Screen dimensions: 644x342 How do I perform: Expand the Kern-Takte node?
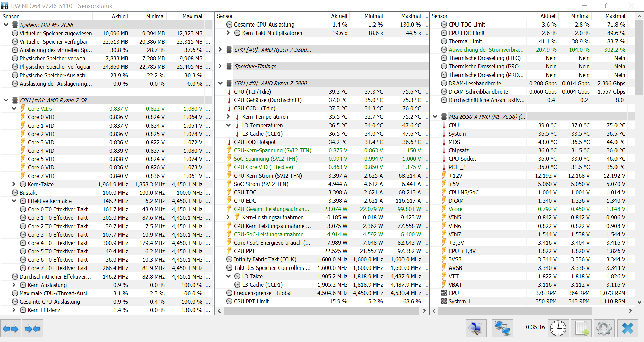coord(14,184)
